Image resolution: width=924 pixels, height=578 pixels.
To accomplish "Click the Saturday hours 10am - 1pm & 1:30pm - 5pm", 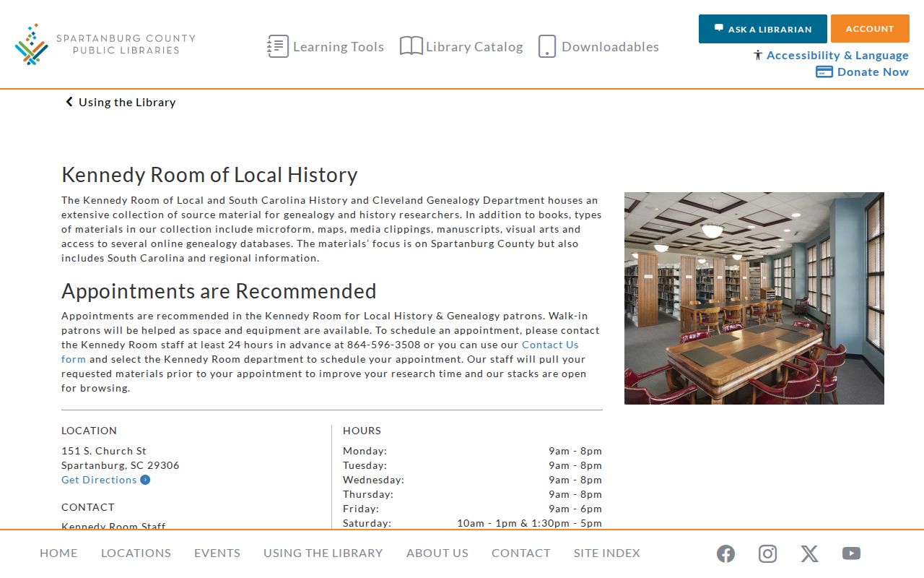I will 529,523.
